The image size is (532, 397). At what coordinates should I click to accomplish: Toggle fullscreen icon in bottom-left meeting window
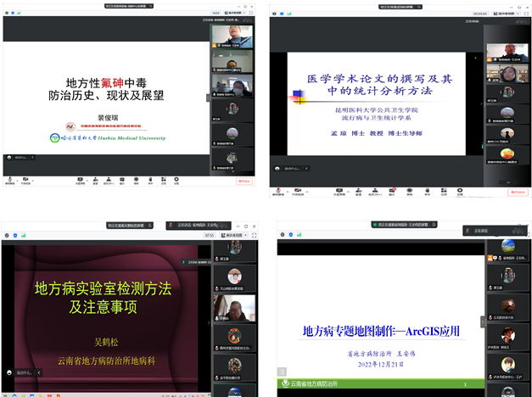(255, 235)
